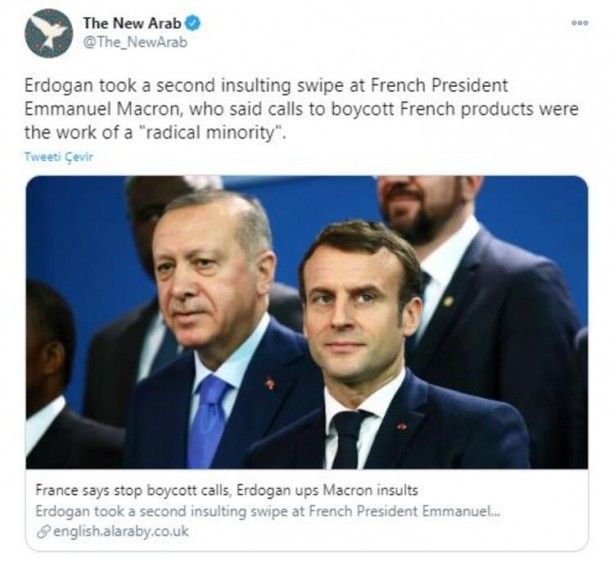The height and width of the screenshot is (562, 614).
Task: Visit the @The_NewArab handle
Action: tap(135, 42)
